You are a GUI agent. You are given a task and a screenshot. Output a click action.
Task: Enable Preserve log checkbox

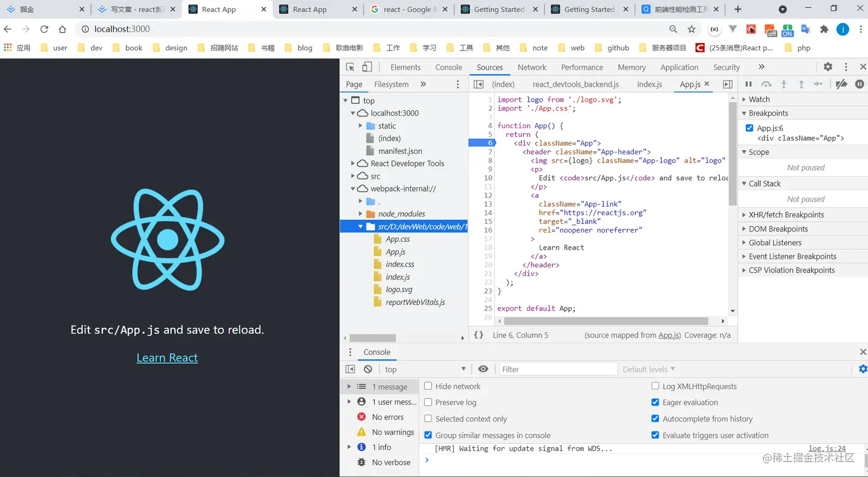pos(428,402)
